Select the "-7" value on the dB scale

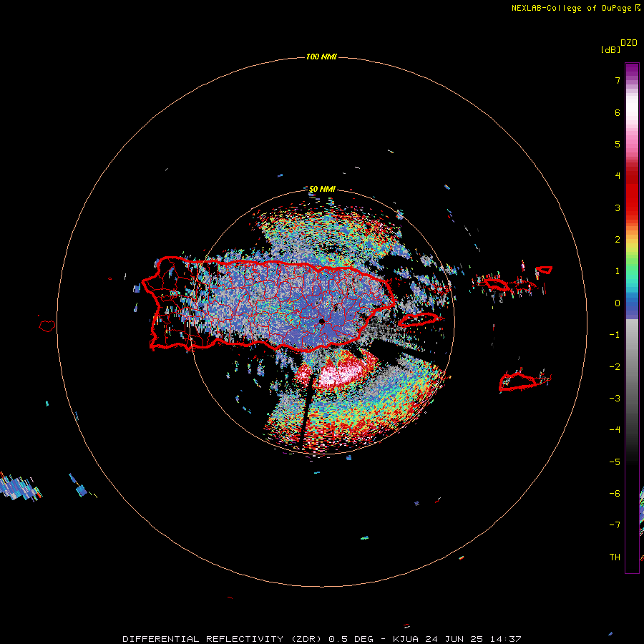[x=615, y=525]
